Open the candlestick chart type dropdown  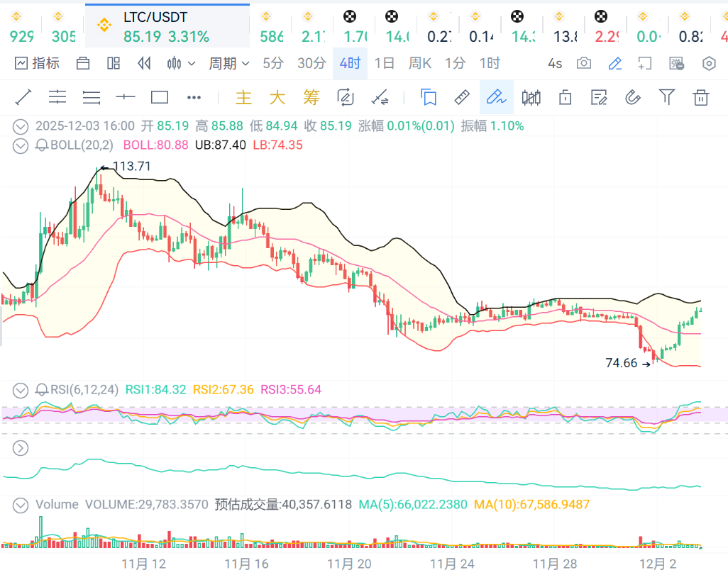click(x=181, y=64)
